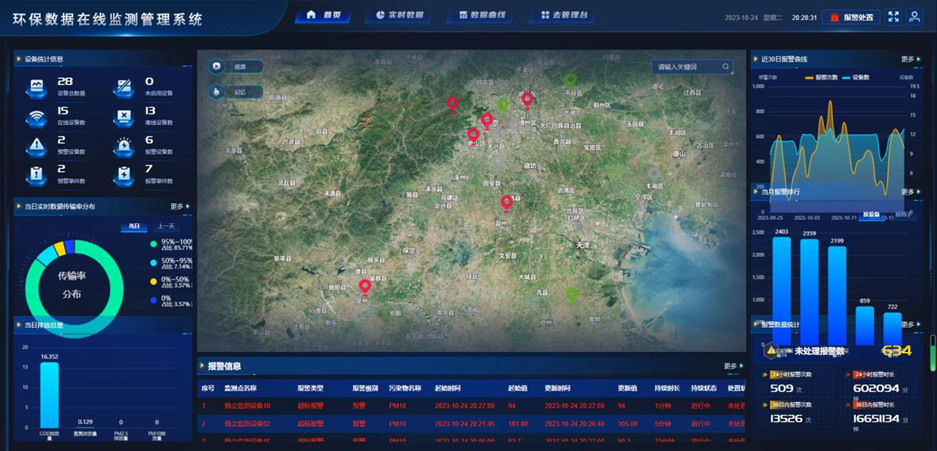Expand 更多 in 近30日报警曲线 panel
The height and width of the screenshot is (451, 937).
pyautogui.click(x=910, y=59)
